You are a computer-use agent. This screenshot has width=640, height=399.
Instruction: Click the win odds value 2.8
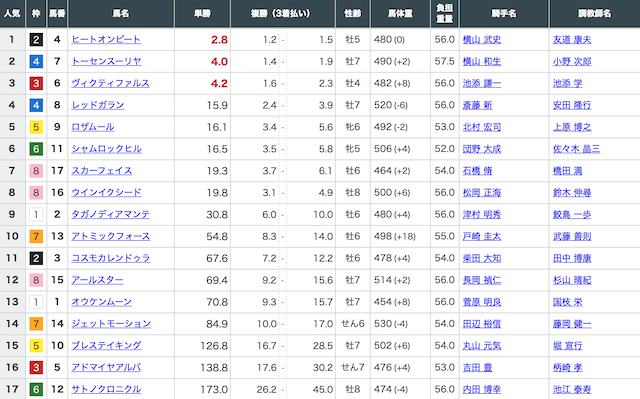pos(219,40)
